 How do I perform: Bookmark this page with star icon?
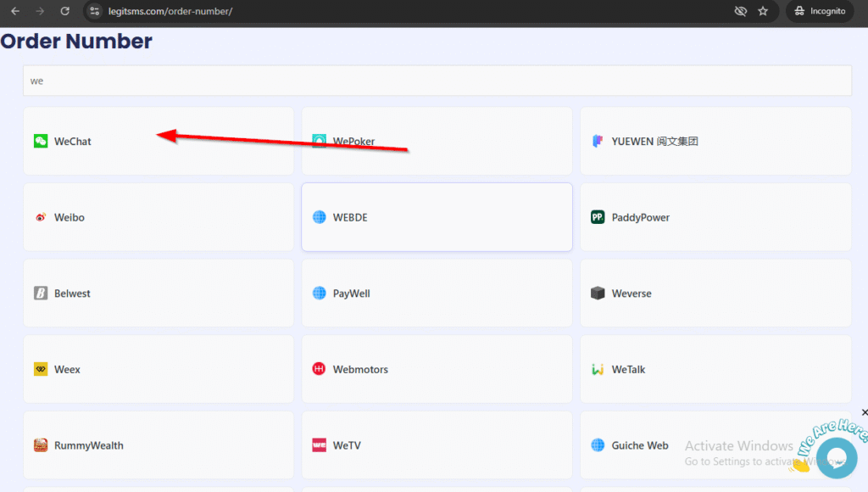coord(763,11)
